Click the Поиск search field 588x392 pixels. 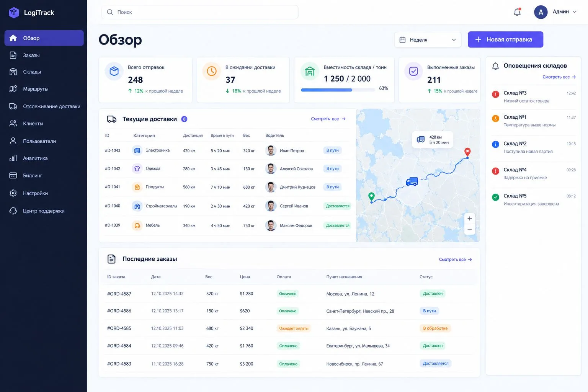tap(200, 12)
